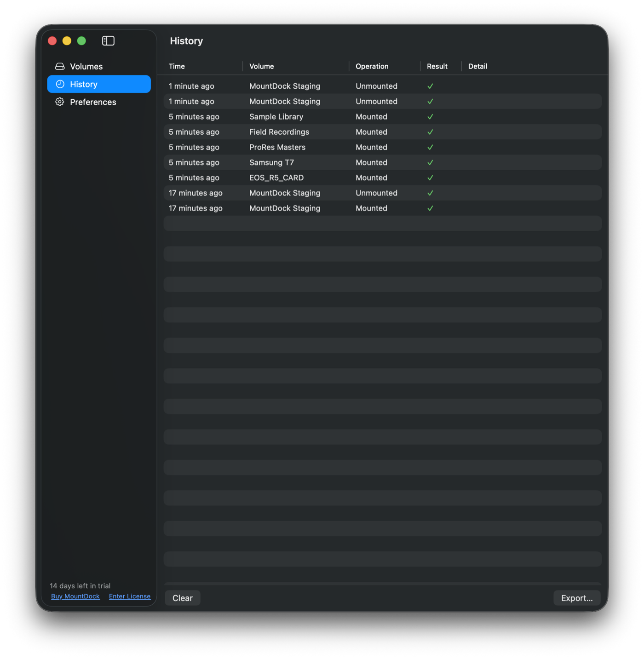Click the History clock icon
The height and width of the screenshot is (659, 644).
tap(60, 84)
